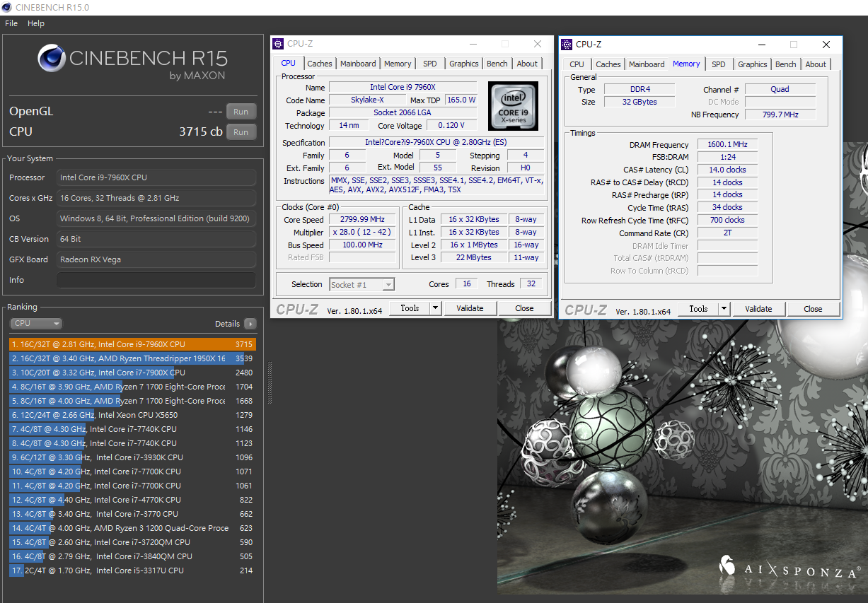The width and height of the screenshot is (868, 603).
Task: Open the File menu in Cinebench
Action: (x=11, y=23)
